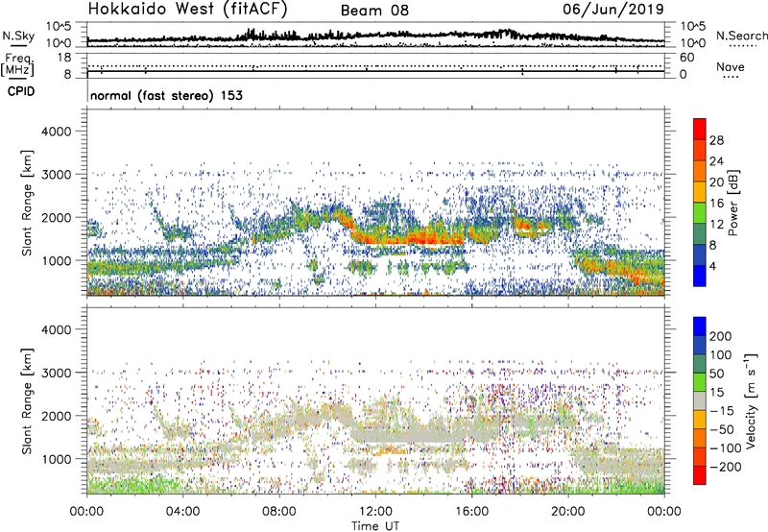768x532 pixels.
Task: Click the 'CPID' row label
Action: pyautogui.click(x=21, y=91)
